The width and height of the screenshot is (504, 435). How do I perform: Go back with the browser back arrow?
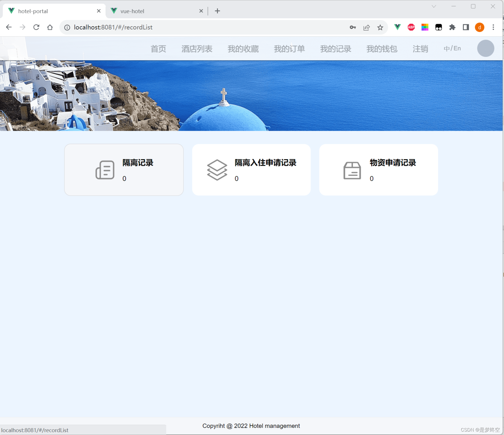tap(9, 27)
